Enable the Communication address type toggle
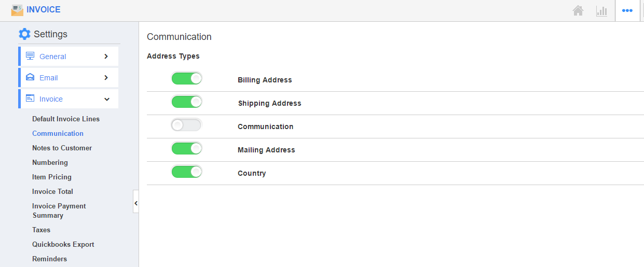This screenshot has width=644, height=267. (186, 125)
